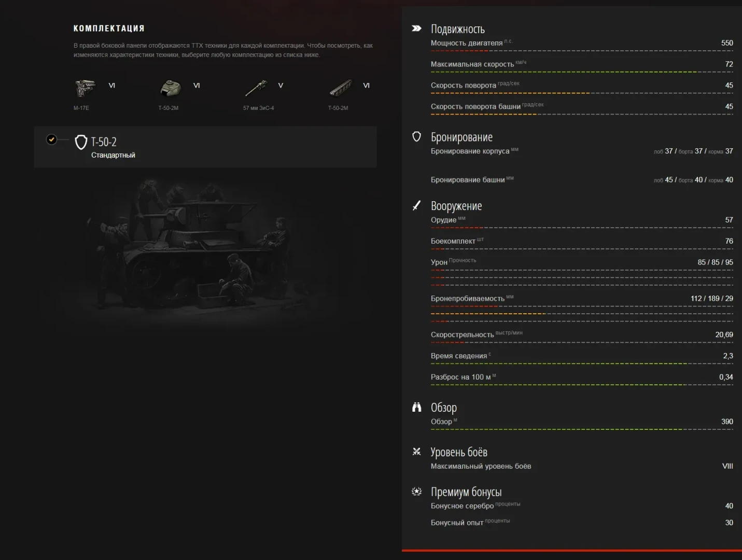
Task: Click the shield emblem beside T-50-2
Action: point(81,143)
